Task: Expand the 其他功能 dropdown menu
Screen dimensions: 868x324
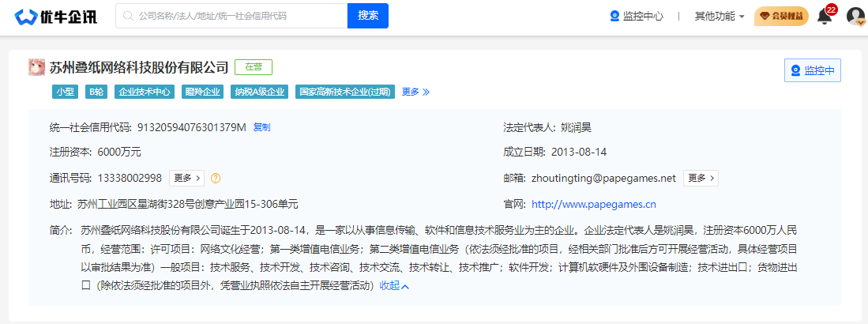Action: (719, 16)
